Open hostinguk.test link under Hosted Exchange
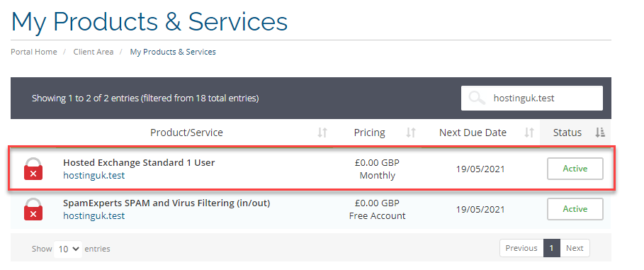The width and height of the screenshot is (644, 270). (94, 176)
